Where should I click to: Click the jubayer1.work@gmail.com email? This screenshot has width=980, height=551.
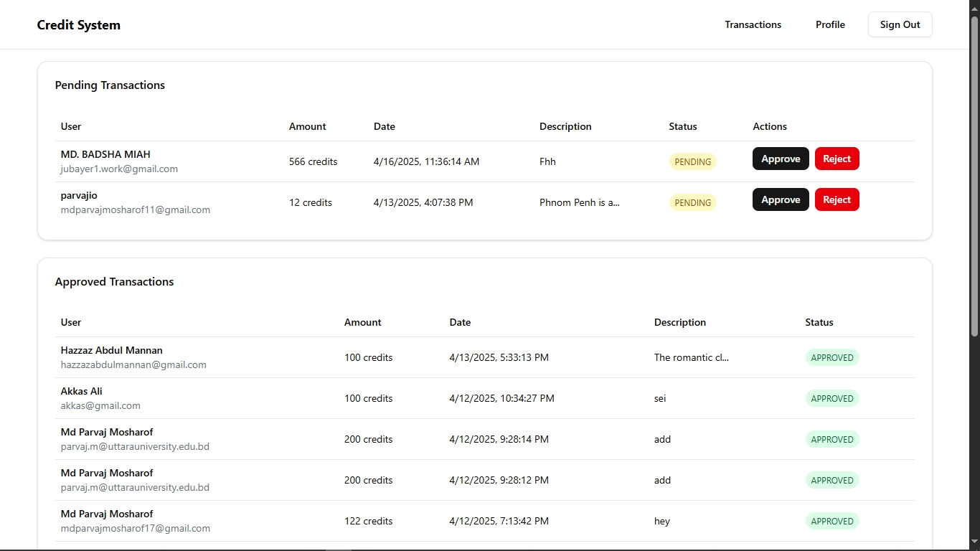(x=119, y=169)
